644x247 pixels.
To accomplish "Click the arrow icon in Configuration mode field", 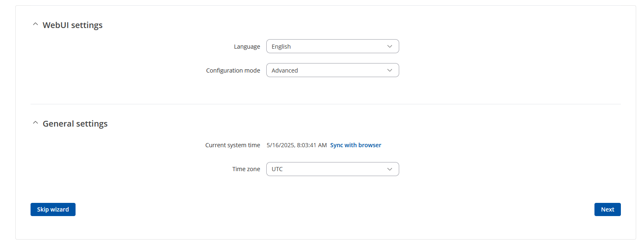I will click(x=390, y=71).
